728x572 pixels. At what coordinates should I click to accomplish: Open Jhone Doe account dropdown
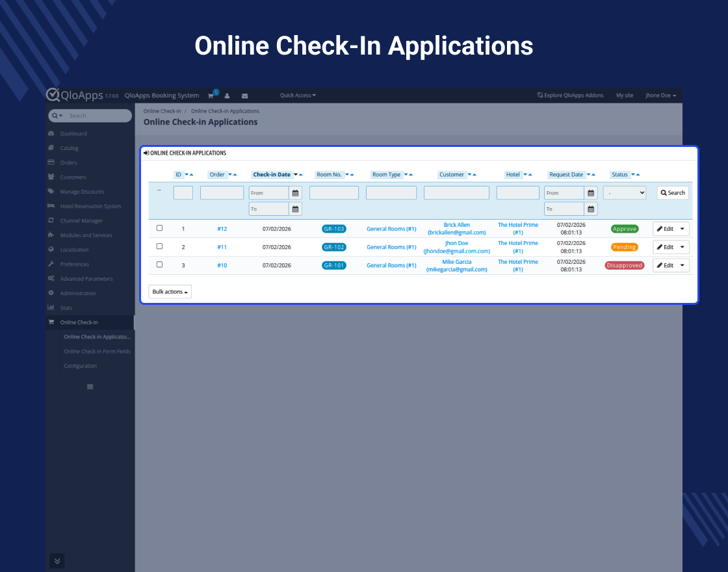(x=660, y=95)
